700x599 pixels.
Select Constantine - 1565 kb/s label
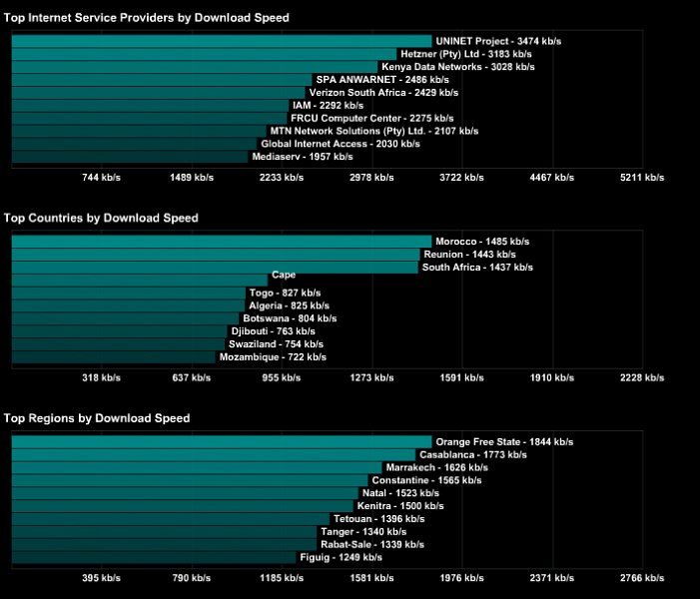(426, 480)
